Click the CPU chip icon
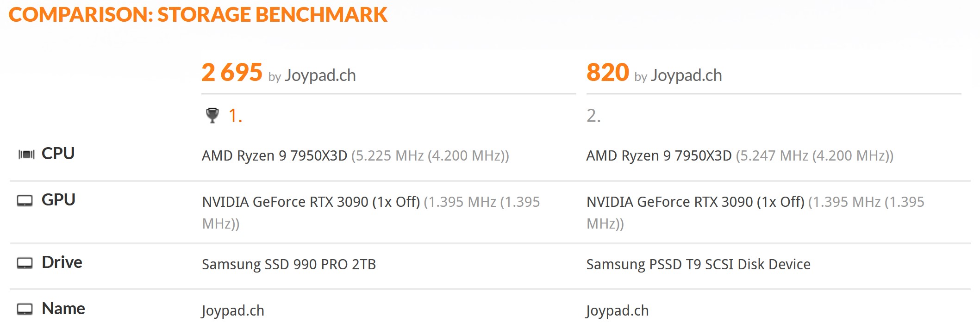 (26, 154)
